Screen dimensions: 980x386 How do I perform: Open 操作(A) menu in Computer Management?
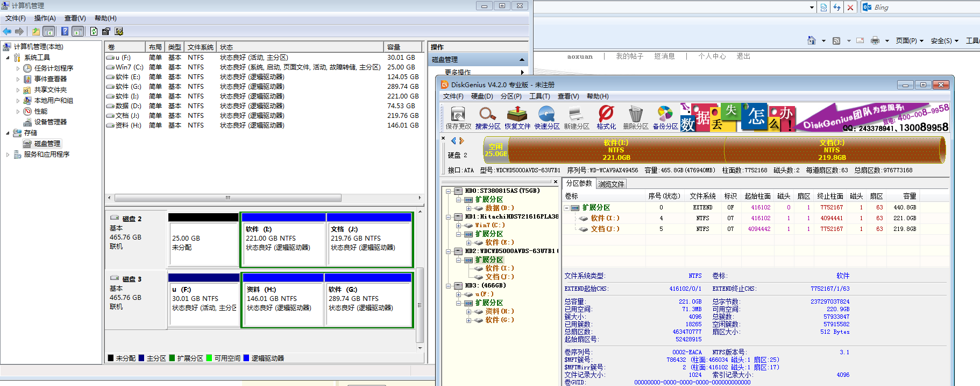pos(45,18)
